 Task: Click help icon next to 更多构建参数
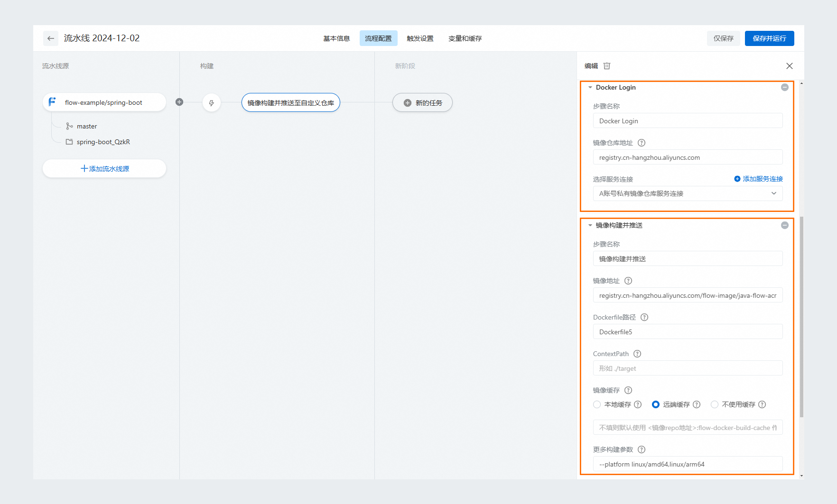pos(642,449)
